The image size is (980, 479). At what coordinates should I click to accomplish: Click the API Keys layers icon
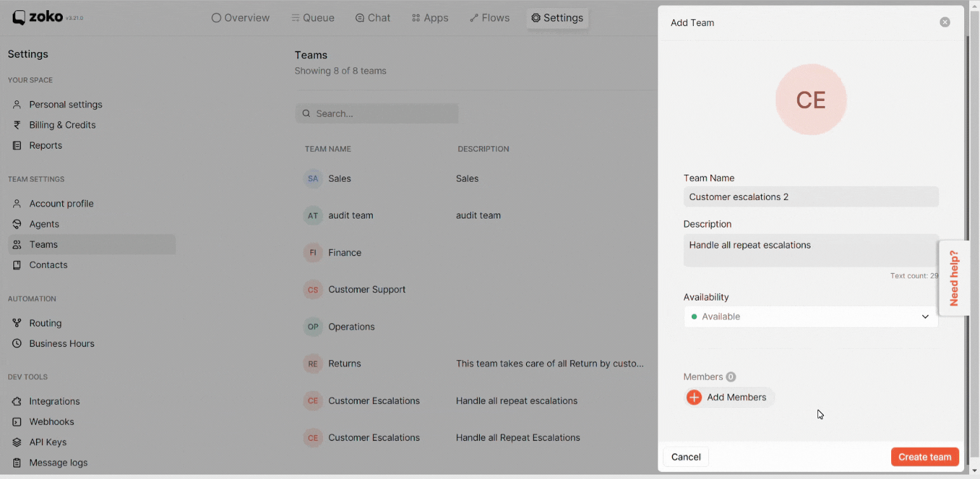17,442
